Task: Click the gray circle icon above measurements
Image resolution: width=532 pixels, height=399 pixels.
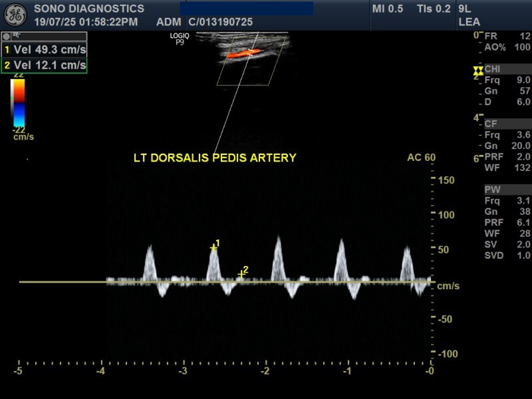Action: click(6, 36)
